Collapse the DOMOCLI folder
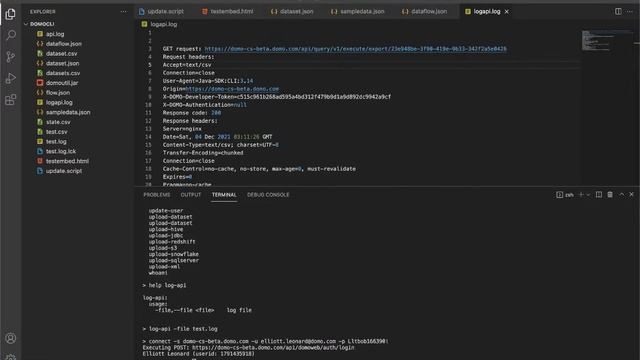Image resolution: width=640 pixels, height=360 pixels. click(x=39, y=24)
